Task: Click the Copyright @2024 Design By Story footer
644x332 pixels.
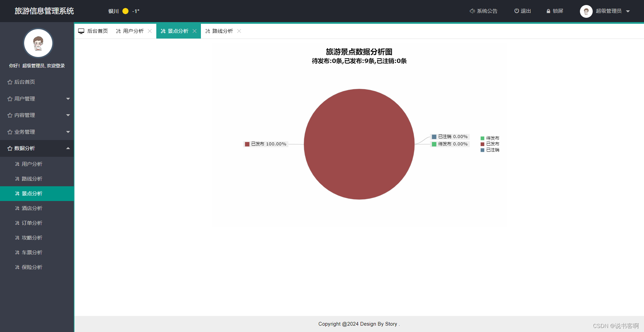Action: pyautogui.click(x=359, y=324)
